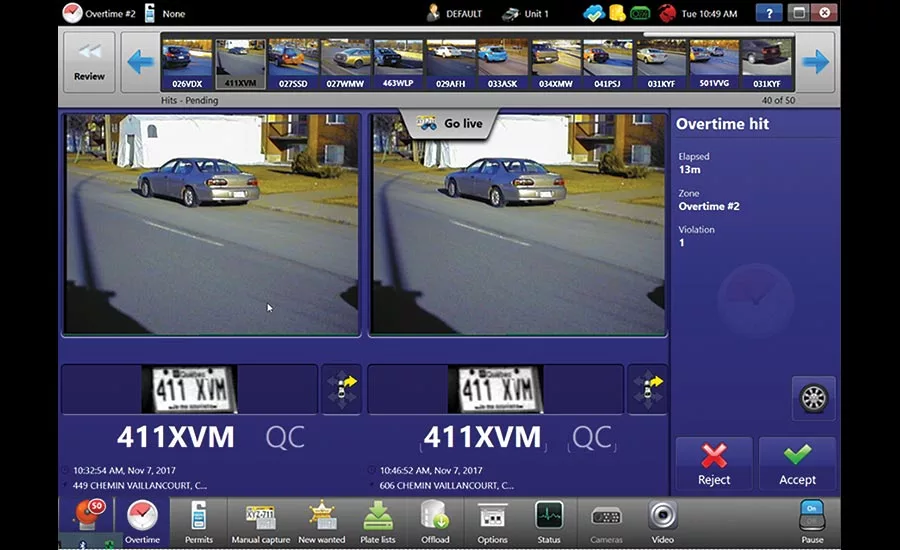The height and width of the screenshot is (550, 900).
Task: Open the Permits tool
Action: (199, 521)
